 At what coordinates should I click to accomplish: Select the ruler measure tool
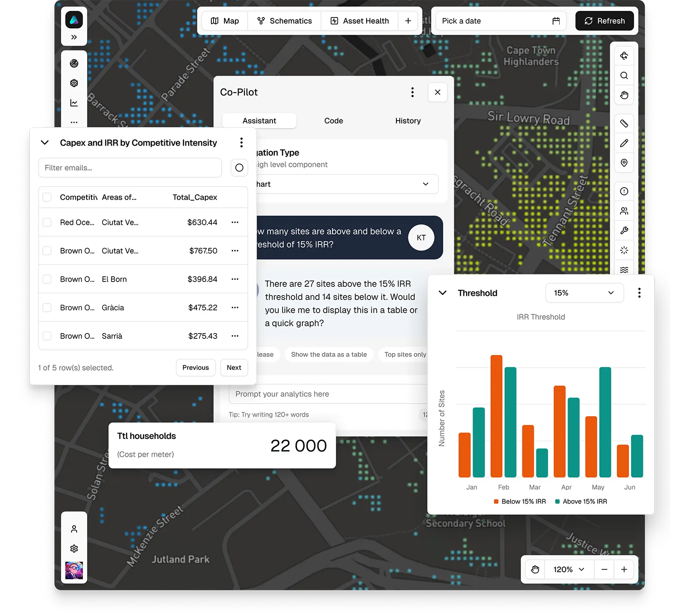tap(624, 124)
